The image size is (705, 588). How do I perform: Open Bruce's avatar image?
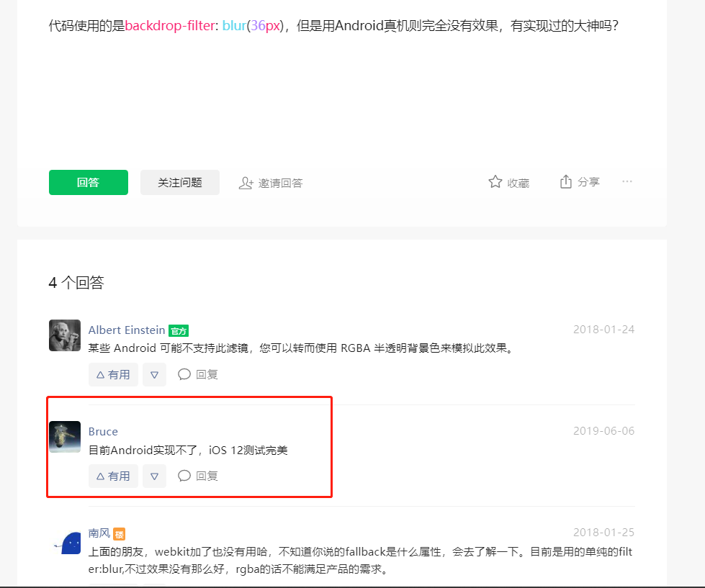pos(65,437)
